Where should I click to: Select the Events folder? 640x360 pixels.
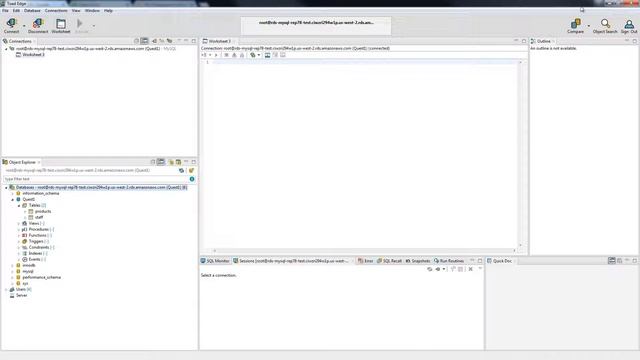pos(34,260)
